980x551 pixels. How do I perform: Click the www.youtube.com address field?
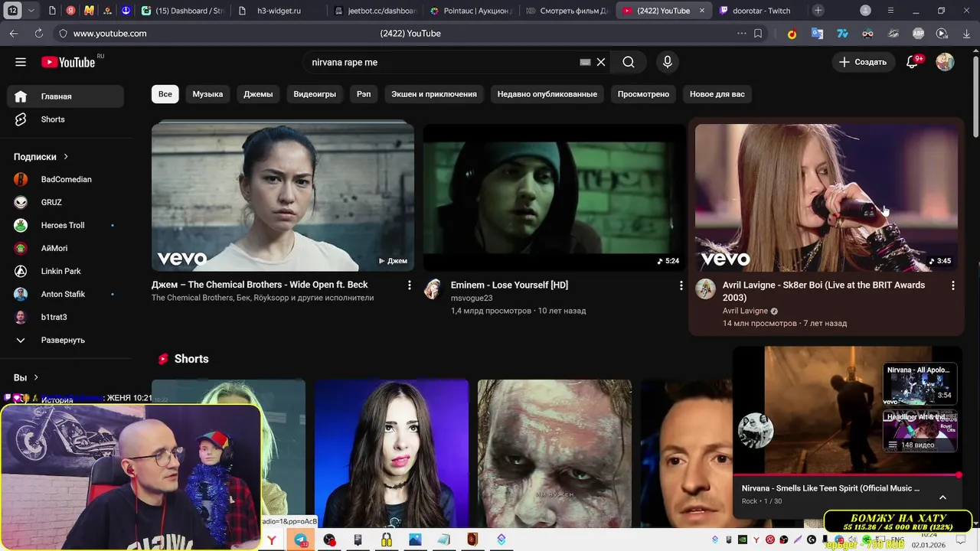[109, 34]
